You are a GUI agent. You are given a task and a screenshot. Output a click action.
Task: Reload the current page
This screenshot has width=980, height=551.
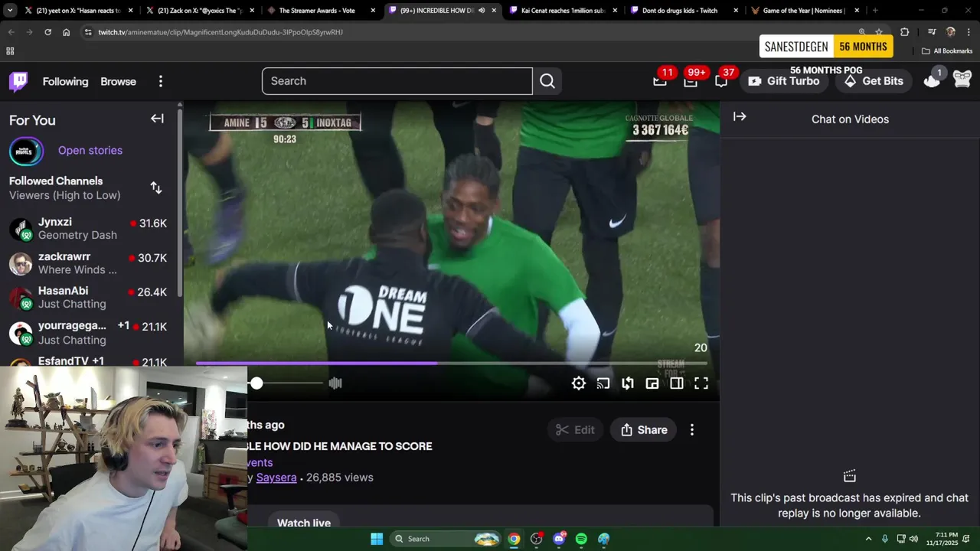[47, 32]
